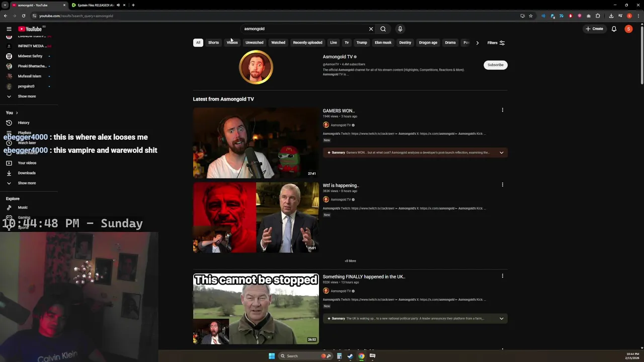Open the GAMERS WON.. video title
This screenshot has height=362, width=644.
pyautogui.click(x=339, y=111)
